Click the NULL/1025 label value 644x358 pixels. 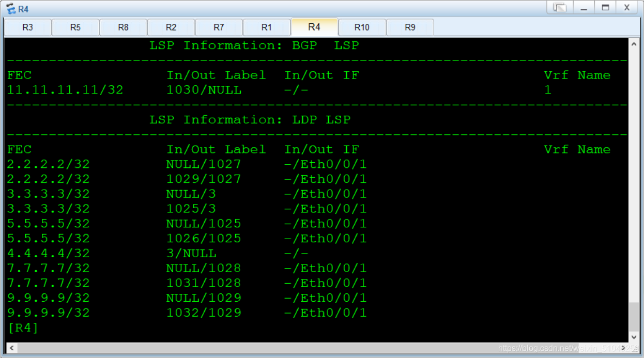[x=204, y=224]
